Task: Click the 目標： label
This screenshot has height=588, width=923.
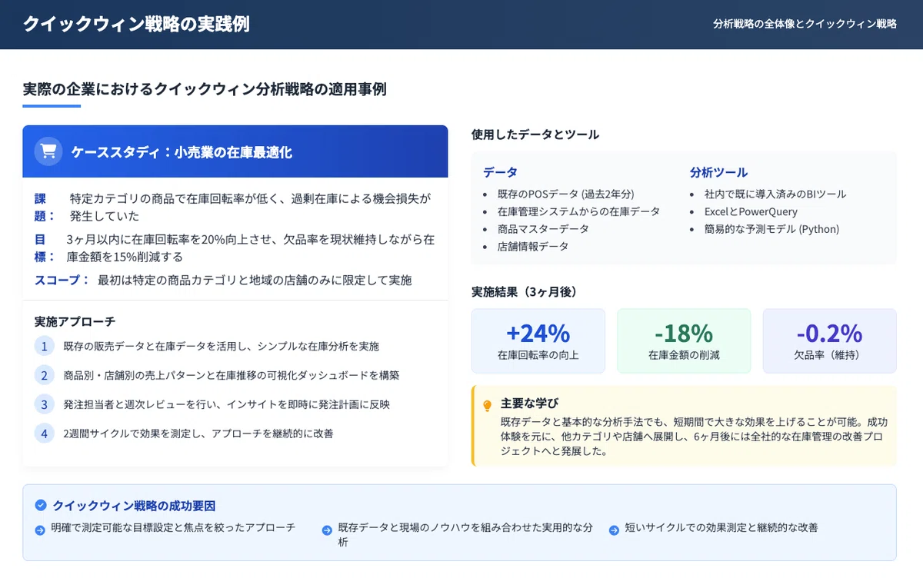Action: [x=45, y=247]
